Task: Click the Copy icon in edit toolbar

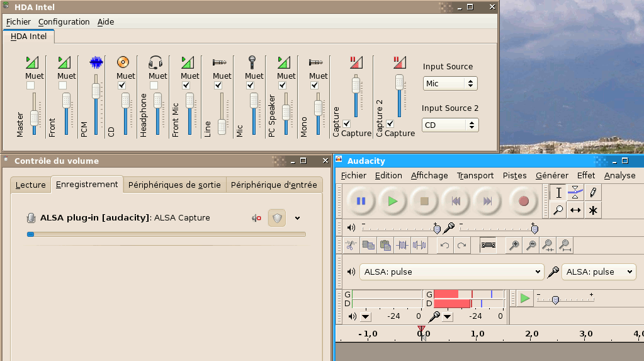Action: pyautogui.click(x=368, y=246)
